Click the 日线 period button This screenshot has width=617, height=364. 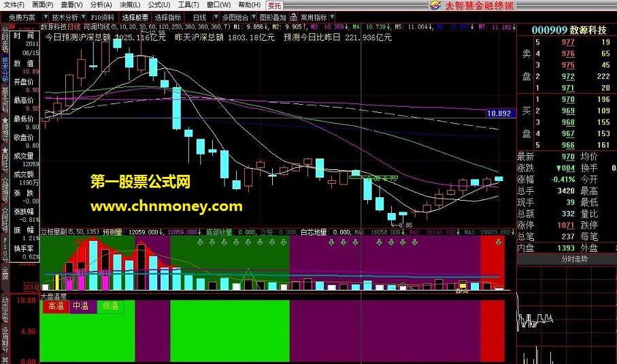199,18
